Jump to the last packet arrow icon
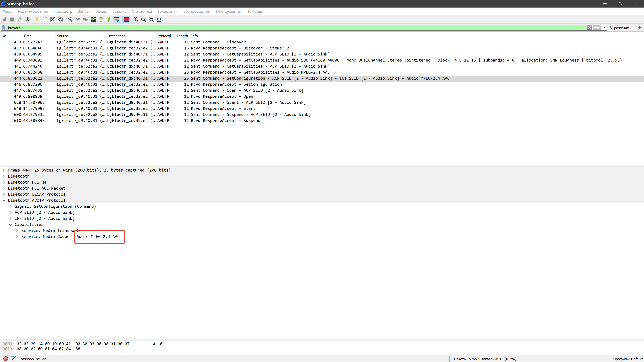 (x=109, y=19)
